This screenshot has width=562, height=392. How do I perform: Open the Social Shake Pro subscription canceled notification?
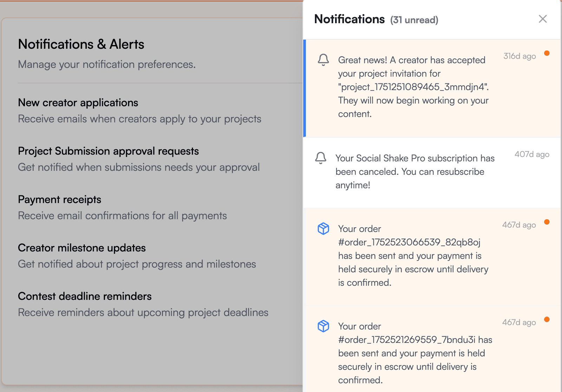pyautogui.click(x=432, y=173)
